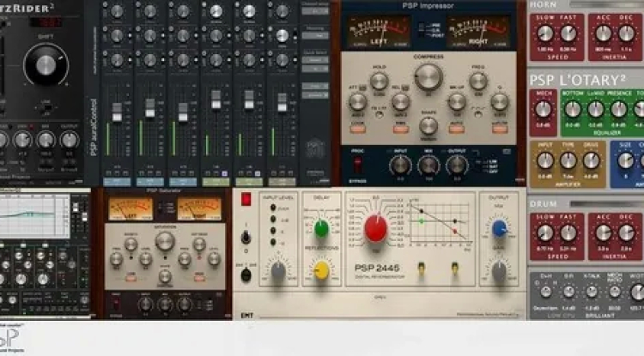
Task: Click the FREQ knob on PSP Impressor
Action: point(478,81)
